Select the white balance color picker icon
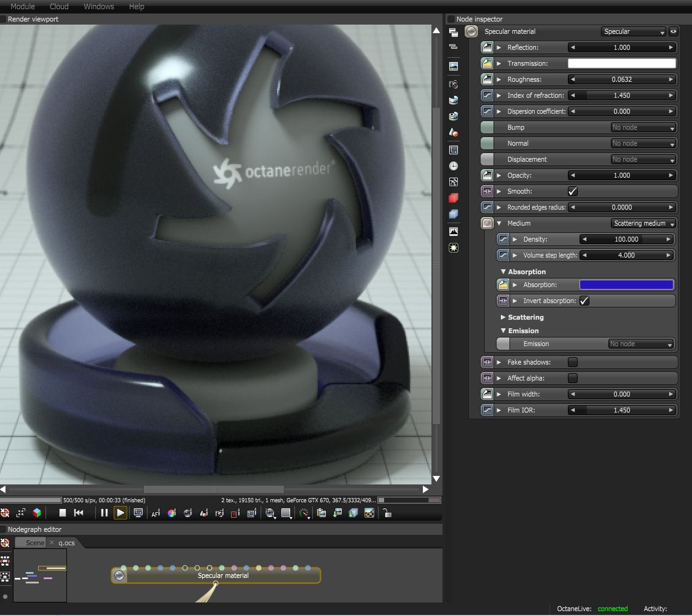Image resolution: width=692 pixels, height=616 pixels. pyautogui.click(x=171, y=513)
